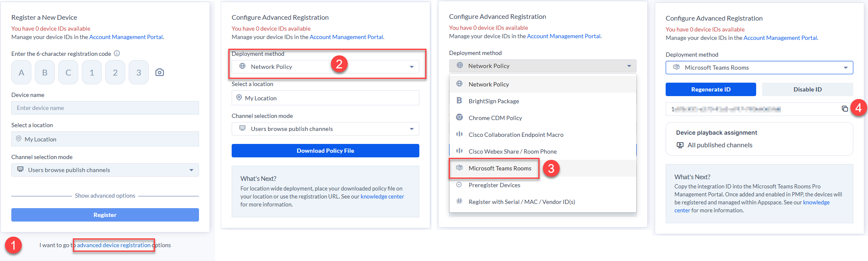This screenshot has height=261, width=868.
Task: Click the camera scan icon
Action: [160, 72]
